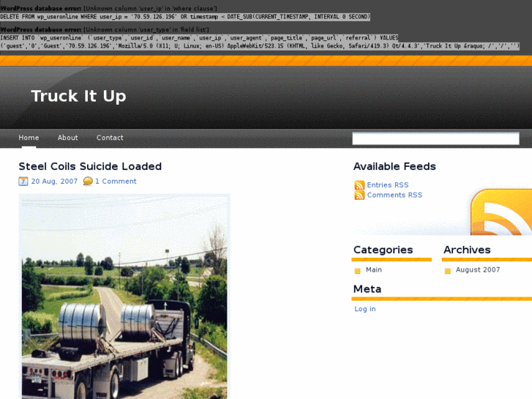This screenshot has width=532, height=399.
Task: Click the 20 Aug, 2007 date link
Action: [54, 182]
